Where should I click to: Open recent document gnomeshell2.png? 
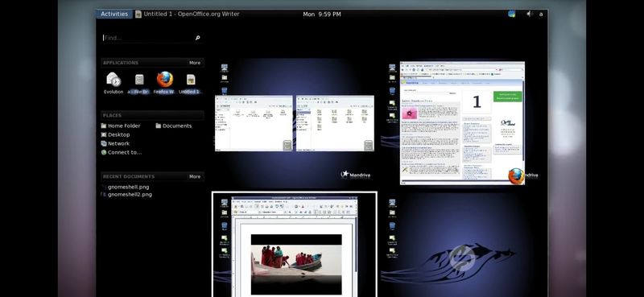coord(127,195)
